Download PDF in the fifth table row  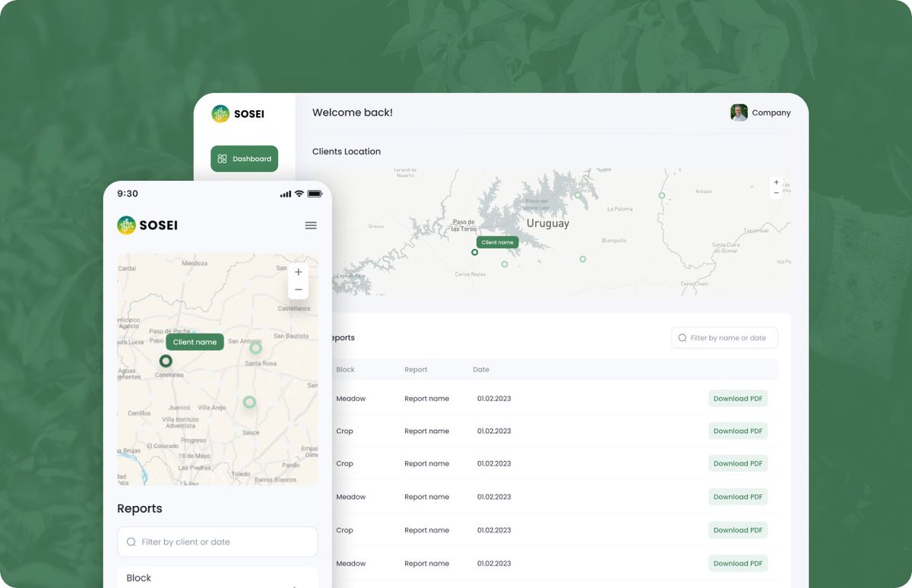pyautogui.click(x=738, y=530)
